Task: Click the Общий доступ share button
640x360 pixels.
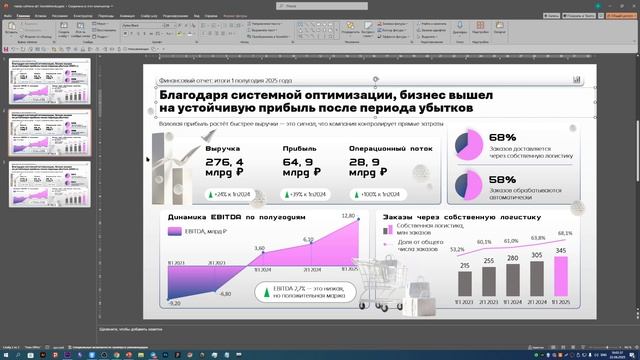Action: tap(621, 16)
